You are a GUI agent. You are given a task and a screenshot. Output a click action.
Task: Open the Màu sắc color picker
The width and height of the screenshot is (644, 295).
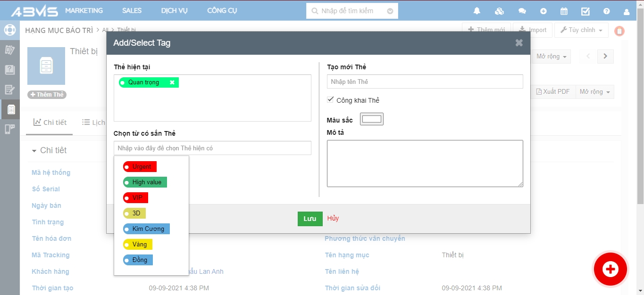tap(372, 119)
